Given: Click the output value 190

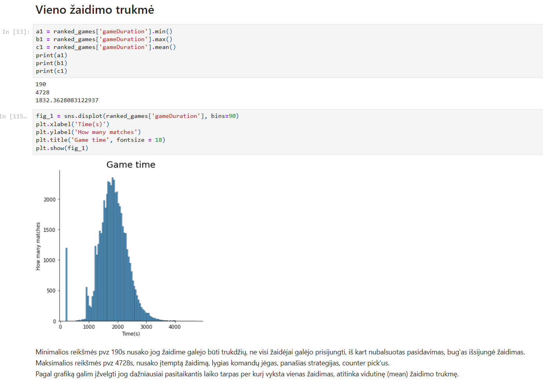Looking at the screenshot, I should [41, 84].
